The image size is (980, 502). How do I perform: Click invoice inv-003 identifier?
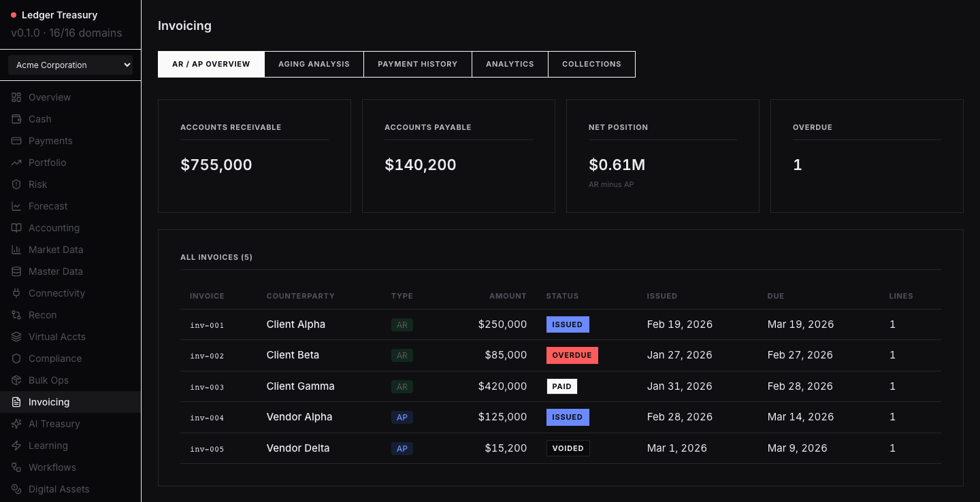(x=207, y=387)
